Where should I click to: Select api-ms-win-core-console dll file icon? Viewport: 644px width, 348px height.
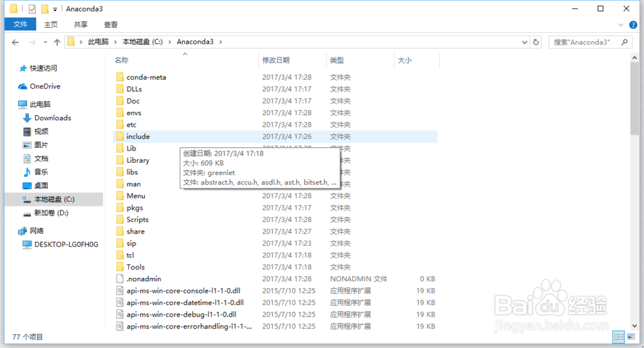120,291
